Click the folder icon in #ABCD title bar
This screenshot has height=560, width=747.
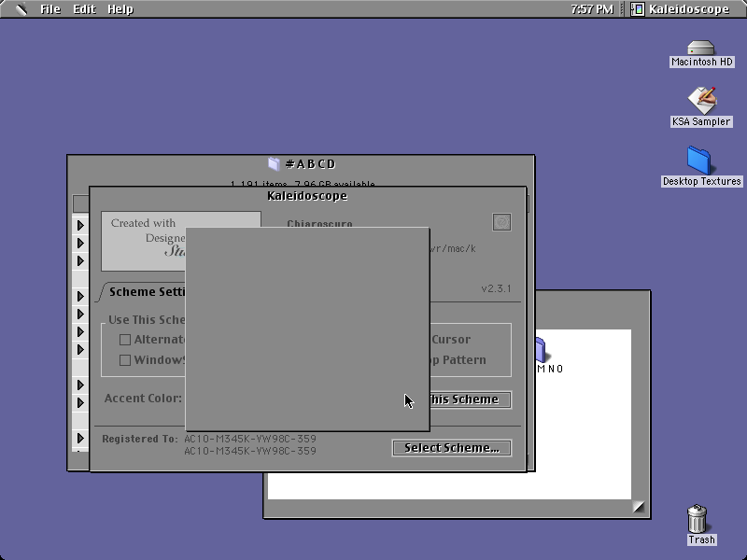274,164
